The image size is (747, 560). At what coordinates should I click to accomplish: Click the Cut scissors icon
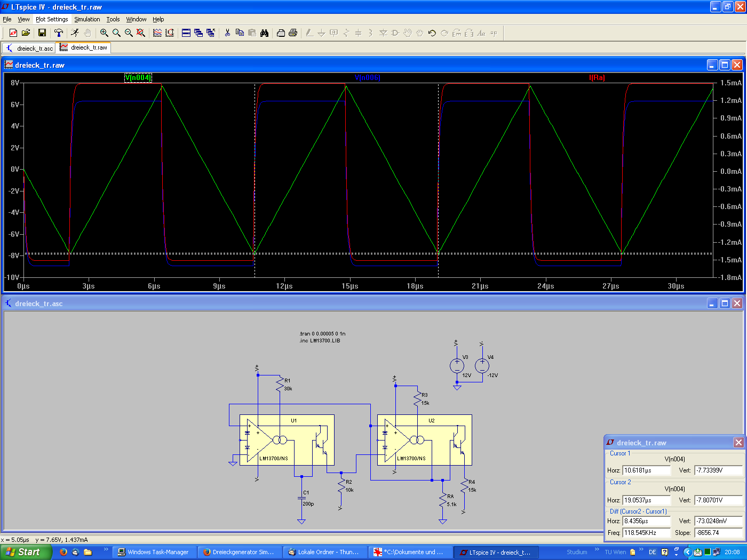tap(227, 33)
